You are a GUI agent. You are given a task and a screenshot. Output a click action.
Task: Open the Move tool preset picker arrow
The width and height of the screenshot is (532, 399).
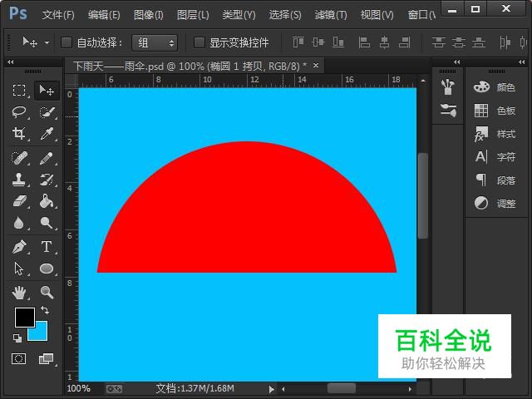(x=47, y=43)
